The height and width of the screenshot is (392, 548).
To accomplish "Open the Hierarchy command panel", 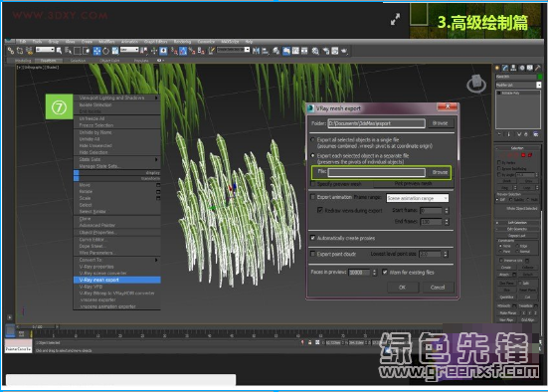I will [513, 68].
